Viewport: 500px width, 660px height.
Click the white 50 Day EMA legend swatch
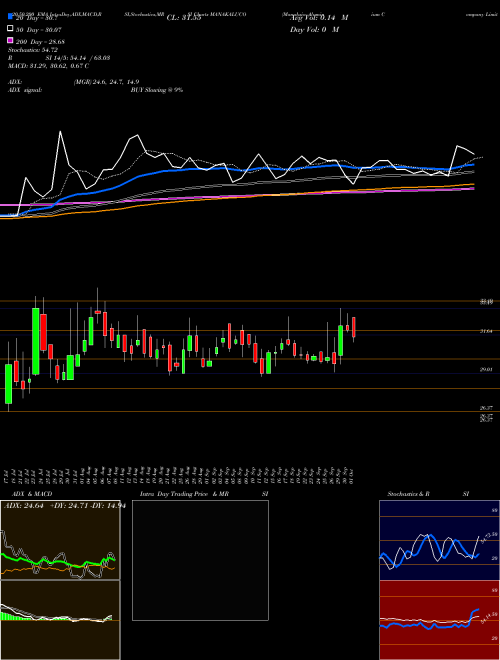point(10,29)
